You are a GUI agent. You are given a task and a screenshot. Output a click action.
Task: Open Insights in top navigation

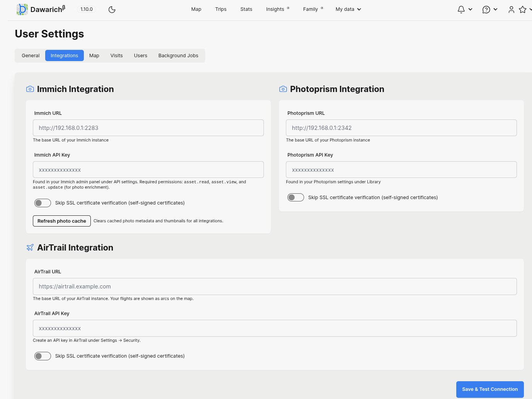coord(277,9)
